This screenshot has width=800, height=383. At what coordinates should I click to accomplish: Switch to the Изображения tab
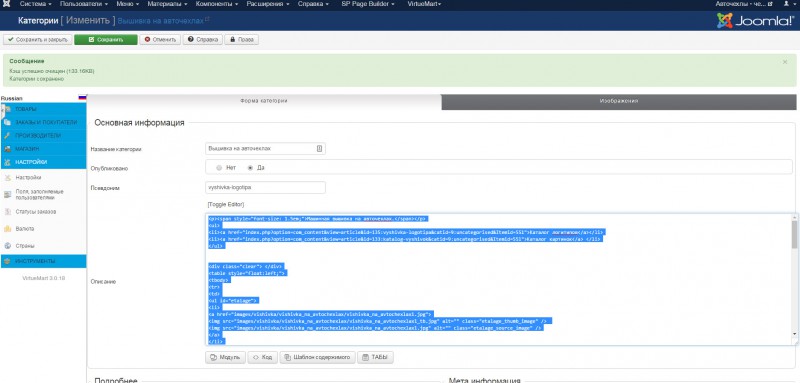coord(619,101)
